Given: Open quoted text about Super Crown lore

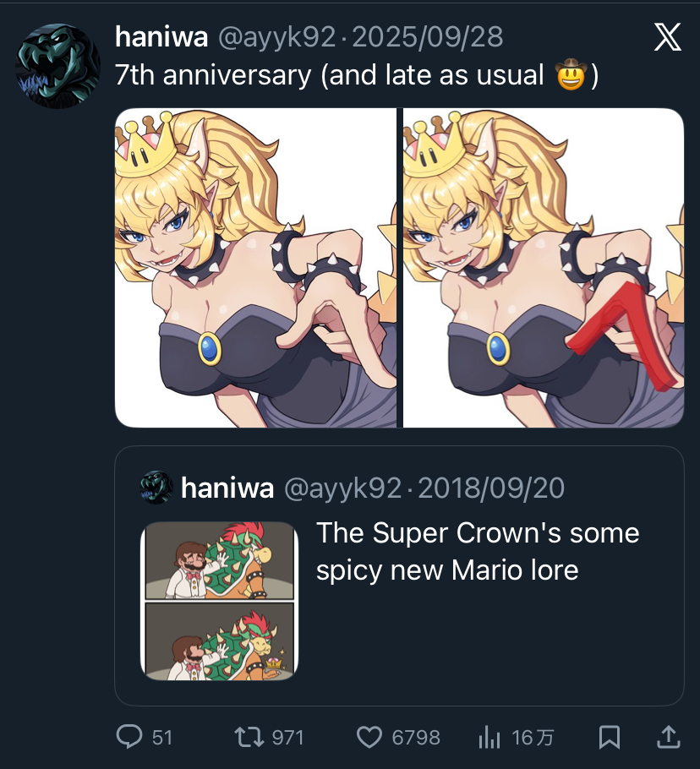Looking at the screenshot, I should click(477, 551).
